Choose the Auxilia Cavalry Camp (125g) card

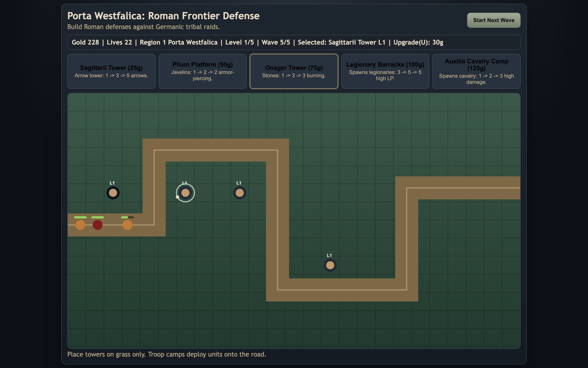pyautogui.click(x=476, y=71)
